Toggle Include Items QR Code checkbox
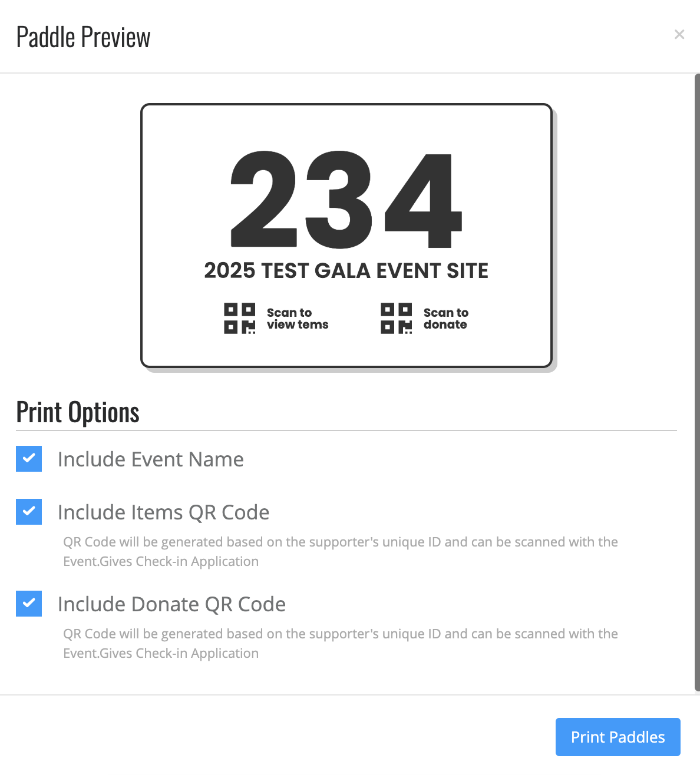 [x=29, y=512]
